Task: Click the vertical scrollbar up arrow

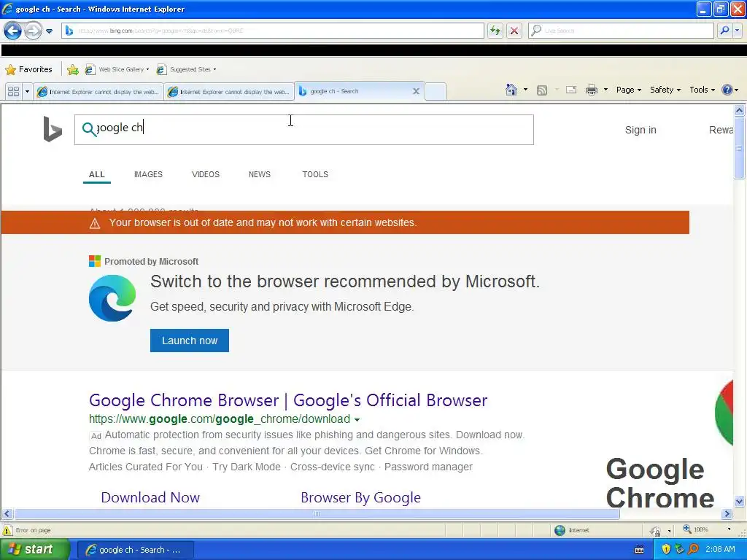Action: [x=740, y=111]
